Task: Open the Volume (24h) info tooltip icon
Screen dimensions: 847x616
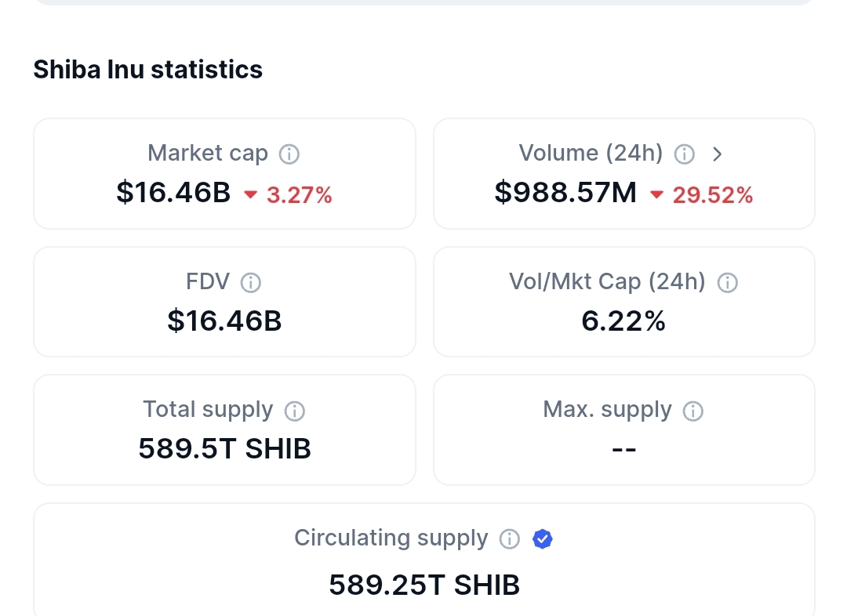Action: click(685, 154)
